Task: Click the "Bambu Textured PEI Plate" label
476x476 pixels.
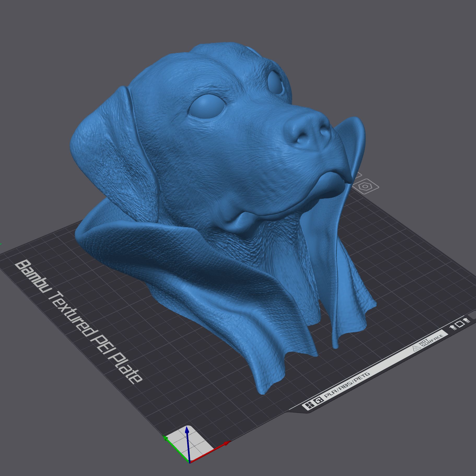Action: point(78,322)
